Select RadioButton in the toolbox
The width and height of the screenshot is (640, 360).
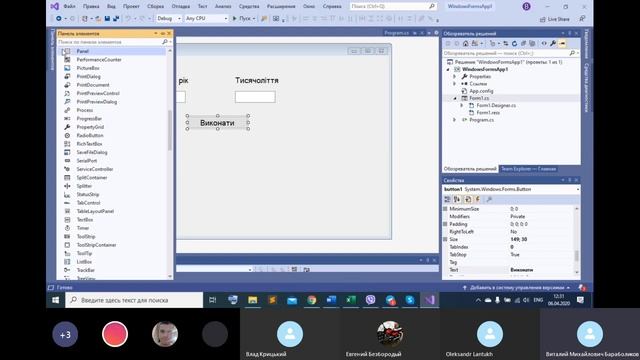tap(90, 135)
